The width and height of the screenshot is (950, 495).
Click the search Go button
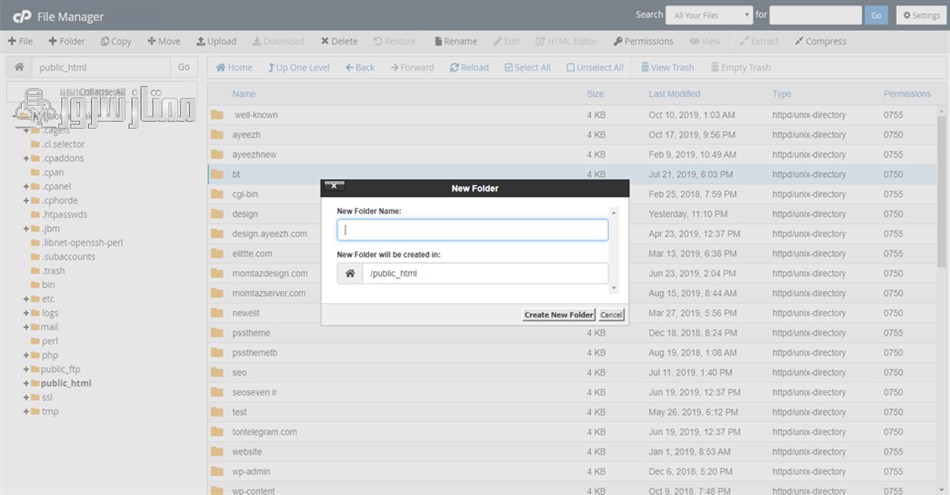coord(876,15)
